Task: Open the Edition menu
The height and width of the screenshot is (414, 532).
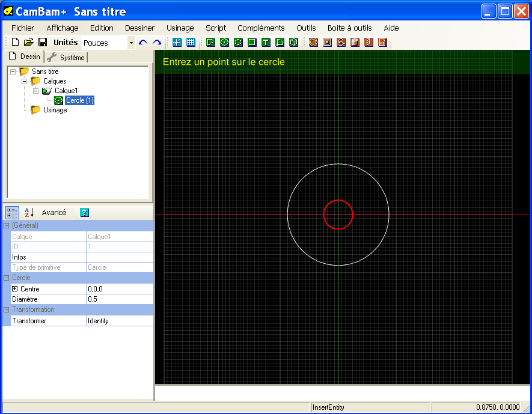Action: click(102, 28)
